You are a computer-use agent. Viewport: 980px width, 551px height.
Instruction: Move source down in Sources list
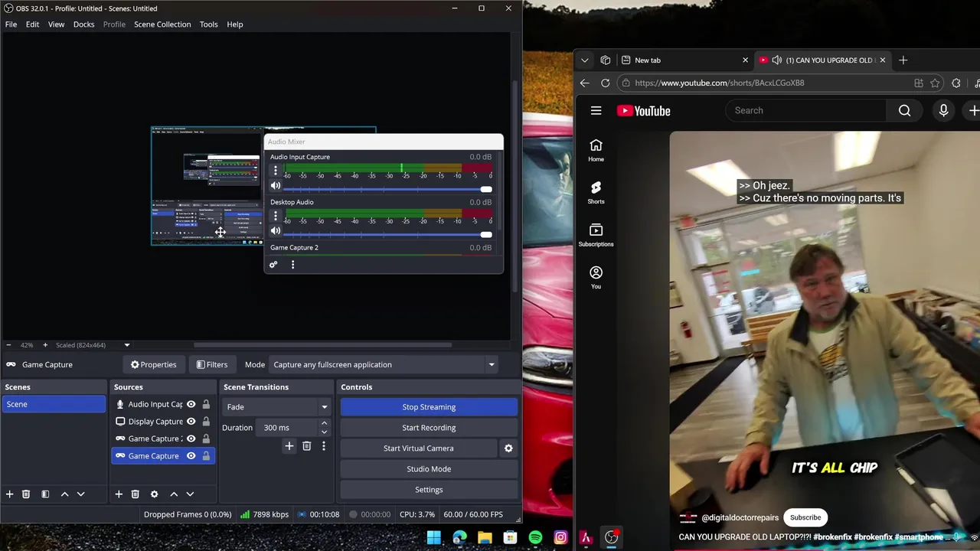(x=190, y=494)
